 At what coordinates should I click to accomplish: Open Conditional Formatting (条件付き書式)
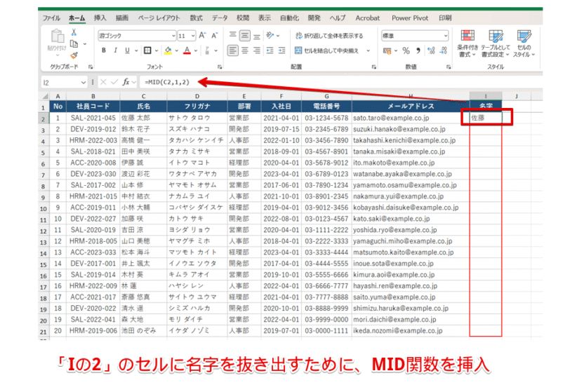tap(468, 43)
